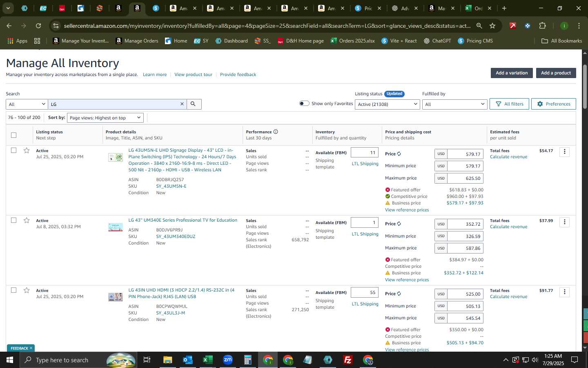Click the page vertical scrollbar thumb
This screenshot has width=588, height=368.
[585, 86]
